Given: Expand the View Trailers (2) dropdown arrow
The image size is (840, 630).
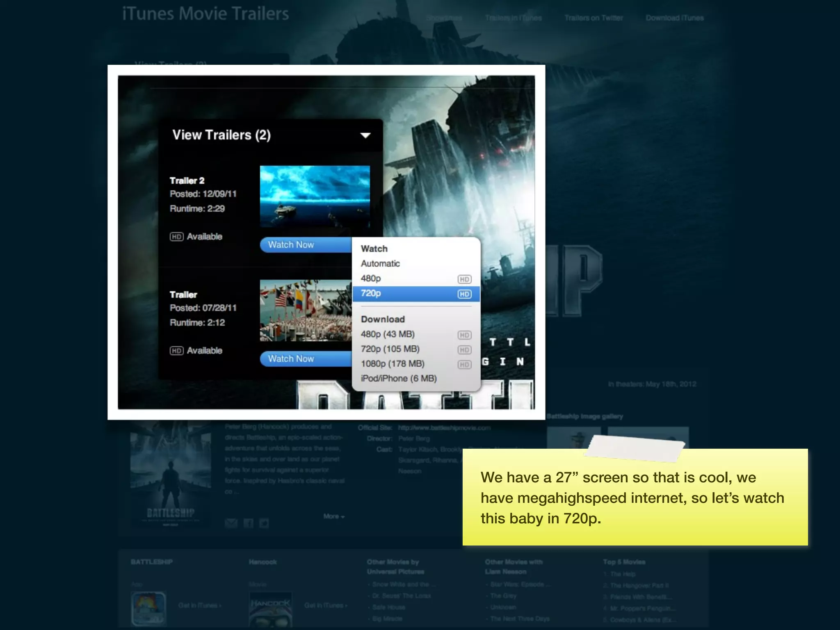Looking at the screenshot, I should click(365, 135).
